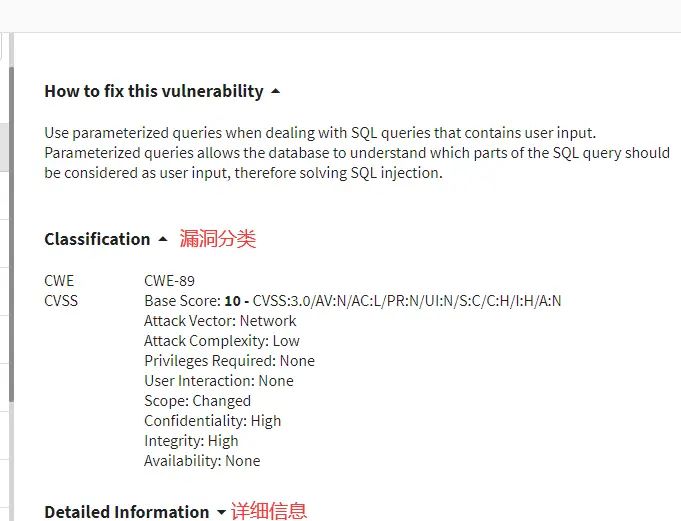681x521 pixels.
Task: Select the Availability: None line
Action: coord(201,461)
